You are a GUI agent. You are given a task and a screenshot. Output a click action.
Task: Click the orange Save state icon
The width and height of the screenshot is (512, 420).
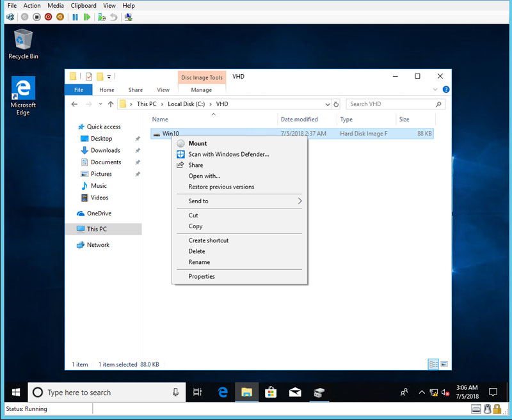coord(60,17)
